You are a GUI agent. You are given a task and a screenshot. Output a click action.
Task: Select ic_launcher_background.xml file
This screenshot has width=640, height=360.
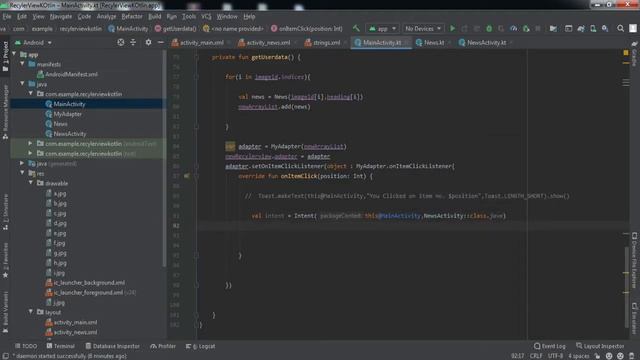coord(89,282)
